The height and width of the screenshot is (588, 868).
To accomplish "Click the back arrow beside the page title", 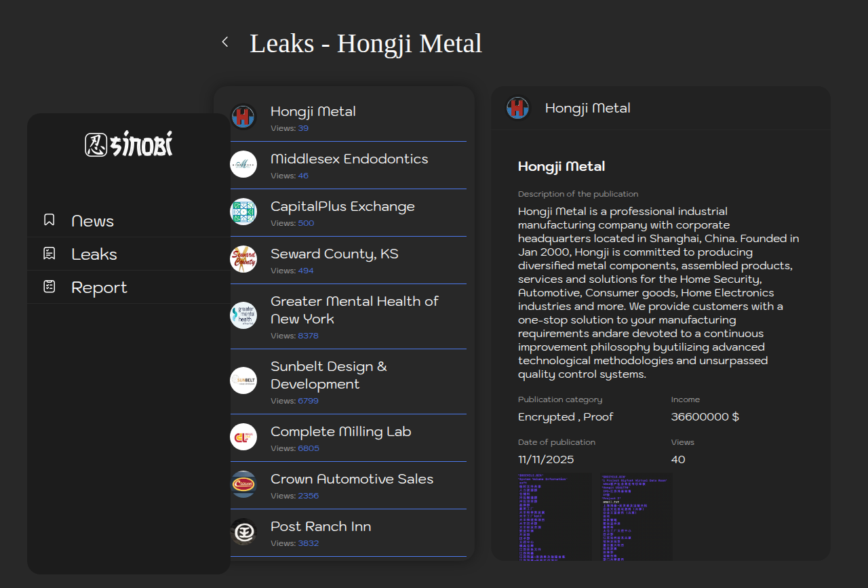I will tap(225, 42).
